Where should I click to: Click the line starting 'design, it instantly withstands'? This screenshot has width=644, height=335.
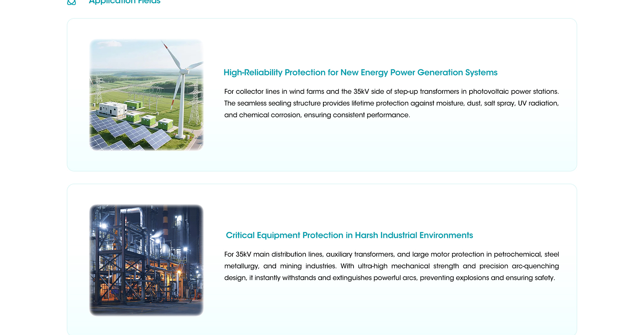(389, 278)
